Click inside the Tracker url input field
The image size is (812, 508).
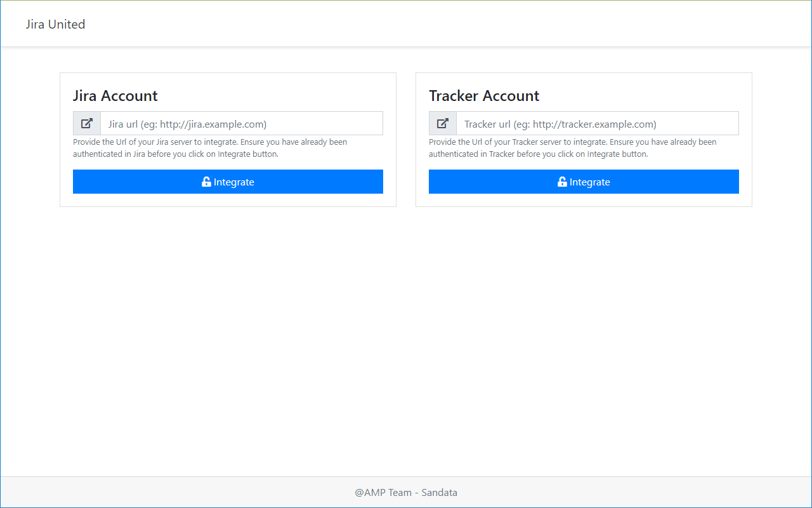[x=596, y=123]
